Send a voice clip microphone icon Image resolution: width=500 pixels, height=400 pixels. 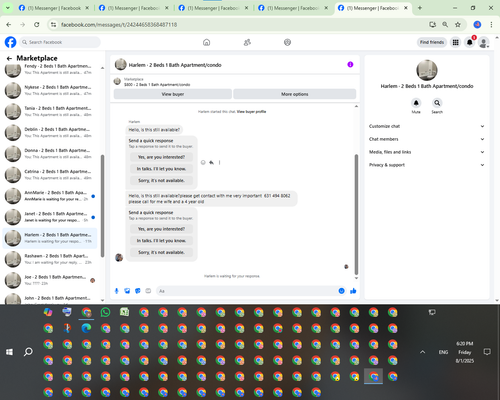coord(117,291)
